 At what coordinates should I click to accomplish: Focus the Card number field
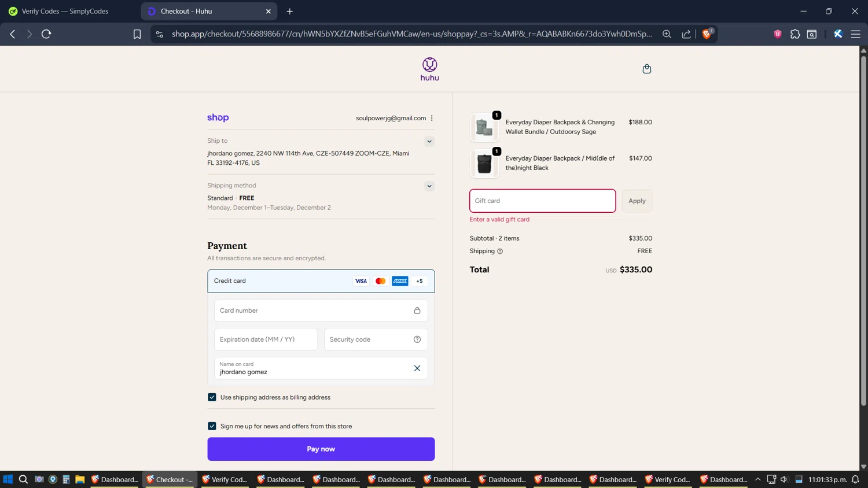point(321,310)
